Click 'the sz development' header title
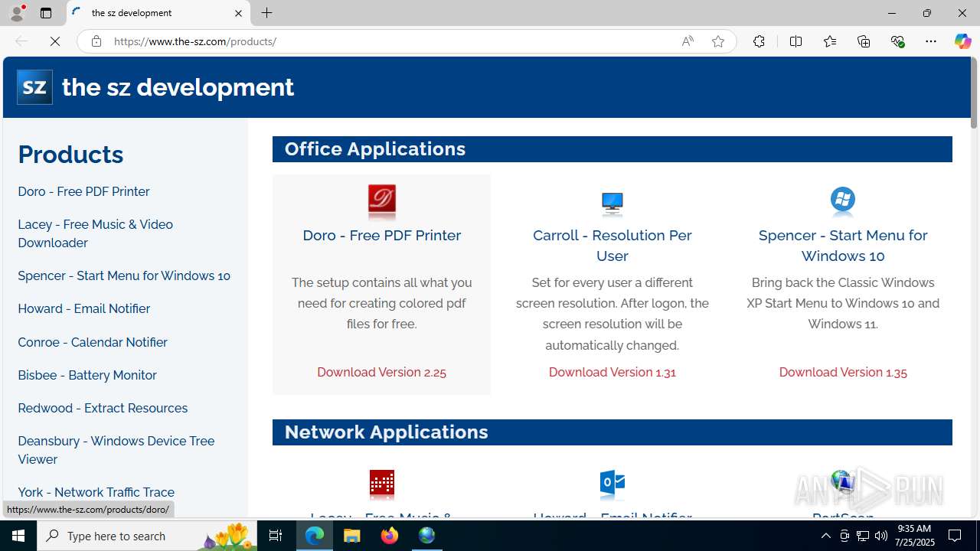The width and height of the screenshot is (980, 551). click(178, 87)
